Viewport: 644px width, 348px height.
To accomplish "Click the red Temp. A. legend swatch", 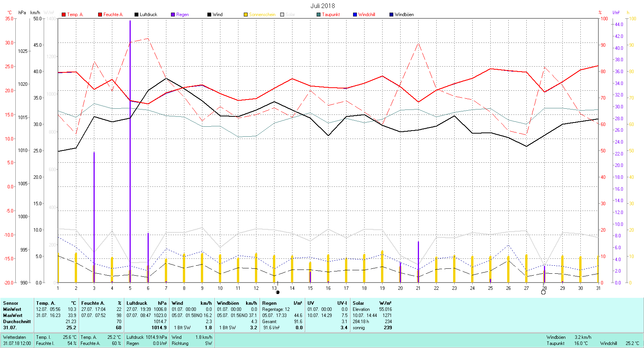I will coord(64,15).
